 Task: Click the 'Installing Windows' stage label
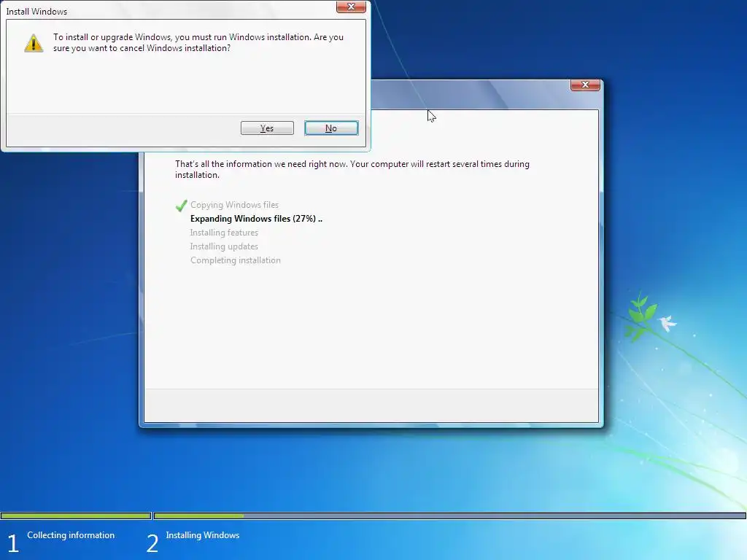coord(203,535)
